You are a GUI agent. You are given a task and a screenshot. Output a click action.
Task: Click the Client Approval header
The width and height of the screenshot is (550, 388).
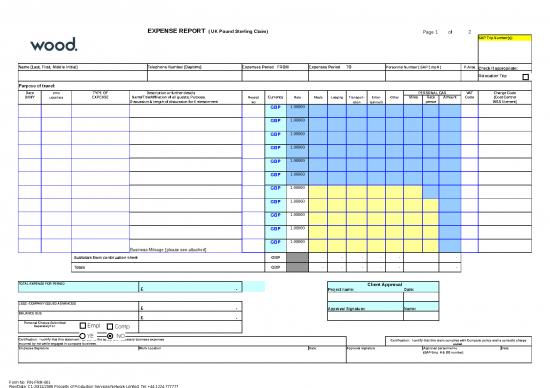click(384, 285)
